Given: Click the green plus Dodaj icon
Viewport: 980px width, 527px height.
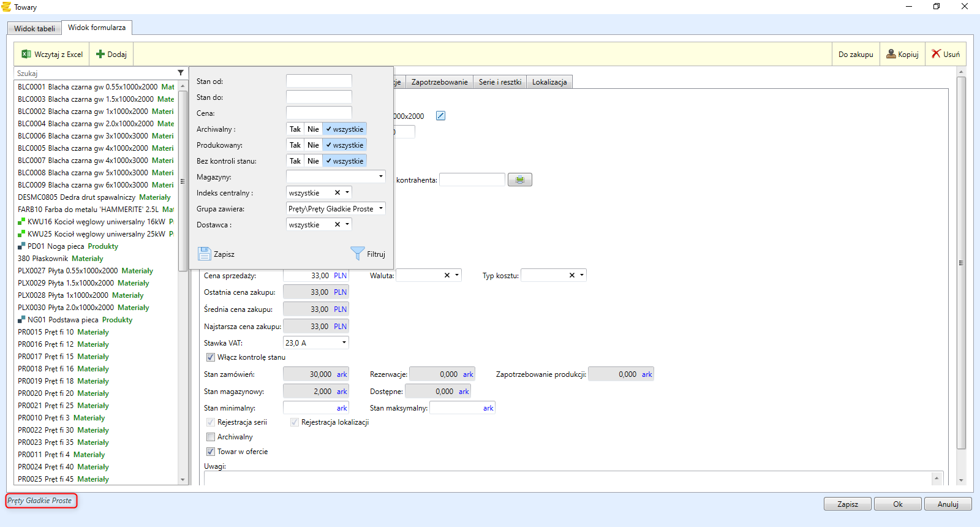Looking at the screenshot, I should coord(100,55).
